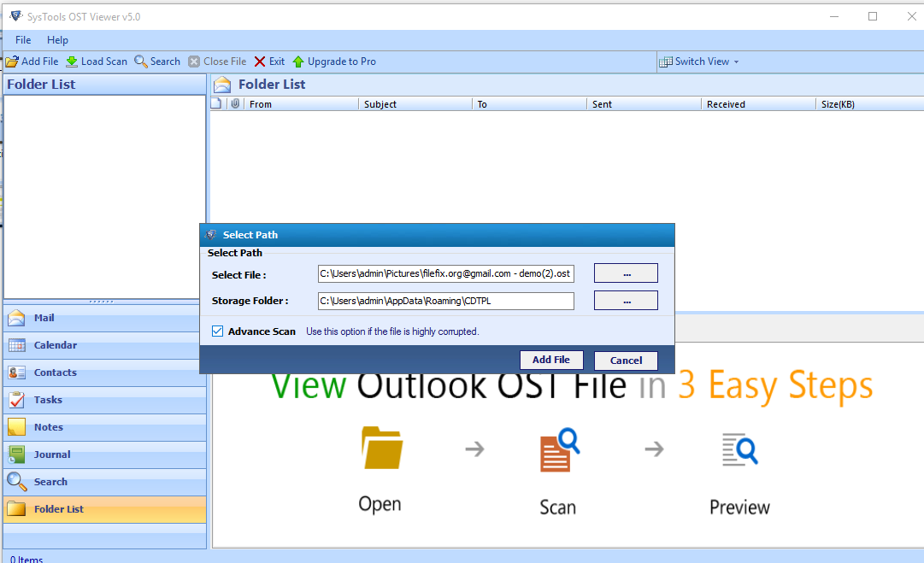Click the attachment paperclip column header

[236, 103]
